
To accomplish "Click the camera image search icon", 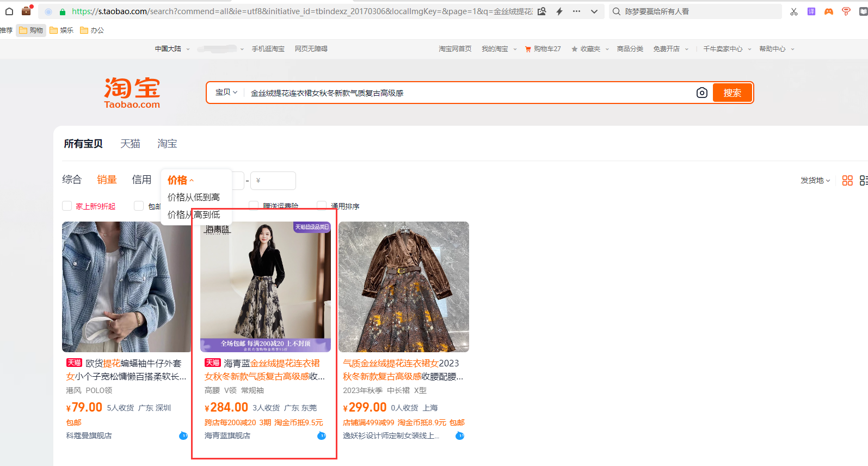I will coord(701,93).
